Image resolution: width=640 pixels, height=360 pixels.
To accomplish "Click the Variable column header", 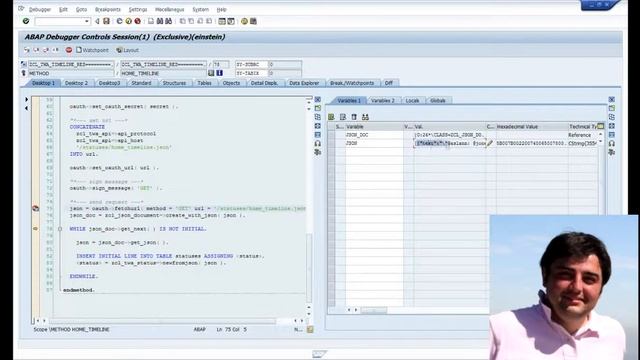I will 374,127.
